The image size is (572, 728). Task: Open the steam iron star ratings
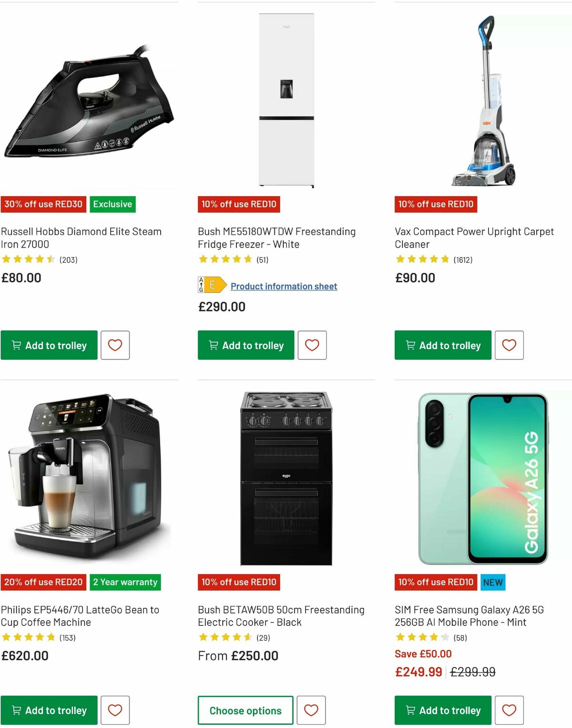click(x=28, y=260)
